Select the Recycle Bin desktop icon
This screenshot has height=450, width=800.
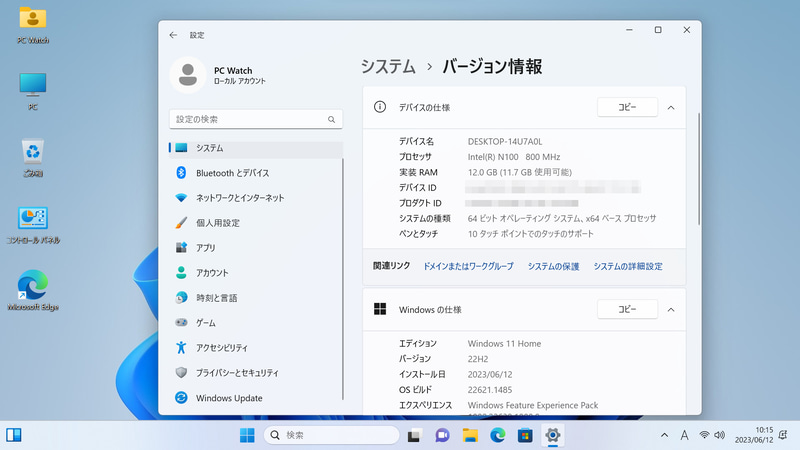33,158
